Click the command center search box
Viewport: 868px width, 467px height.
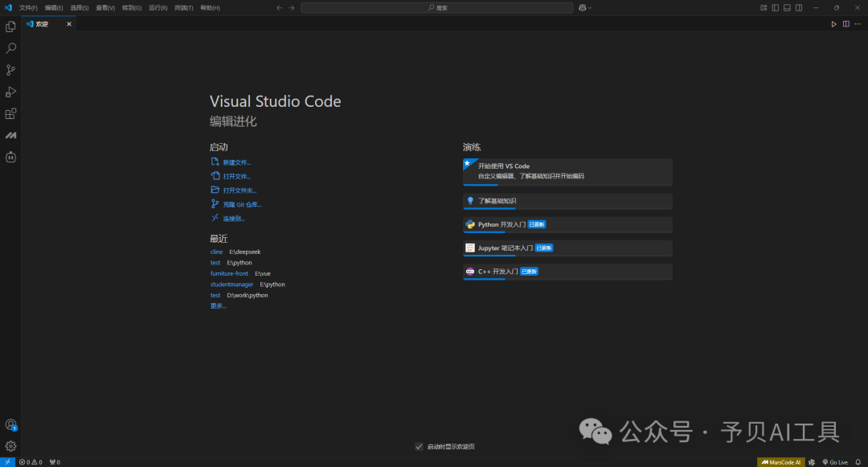(x=436, y=8)
